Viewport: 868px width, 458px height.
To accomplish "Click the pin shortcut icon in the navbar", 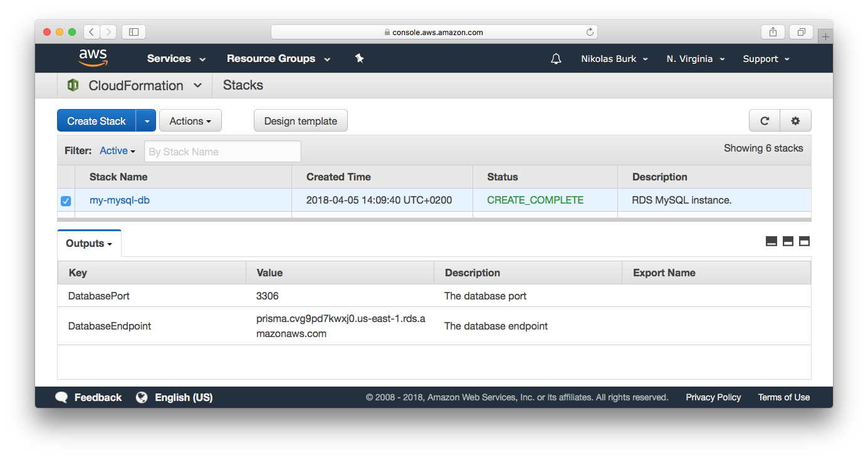I will pyautogui.click(x=359, y=58).
